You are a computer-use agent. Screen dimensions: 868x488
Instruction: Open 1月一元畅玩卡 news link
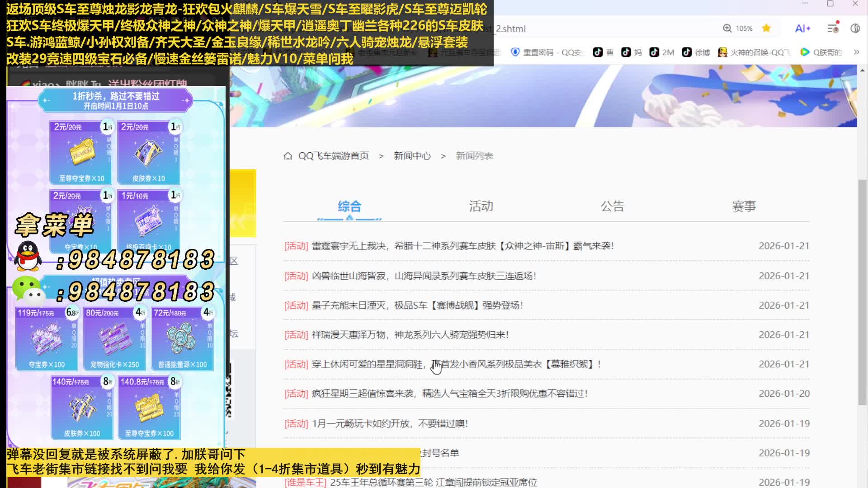[x=389, y=424]
